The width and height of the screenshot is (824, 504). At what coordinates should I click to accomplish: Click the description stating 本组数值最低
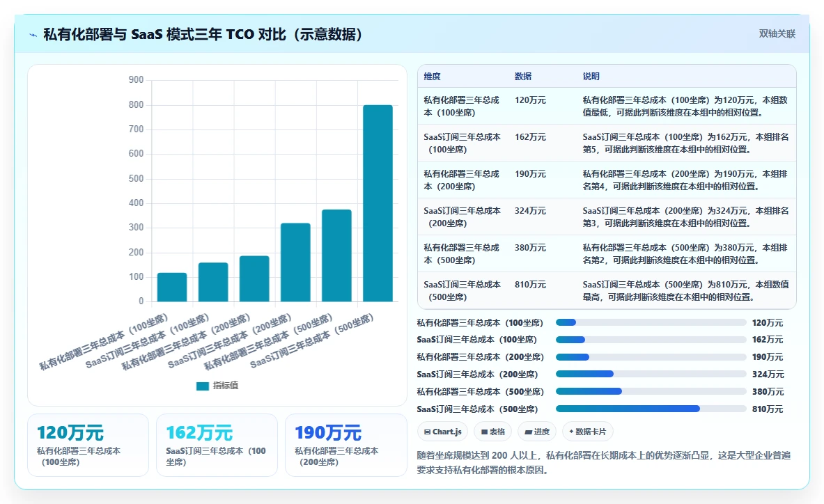(685, 106)
